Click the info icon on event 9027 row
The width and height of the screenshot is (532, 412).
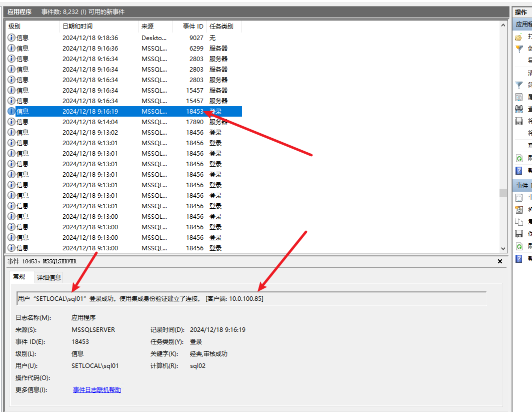click(x=11, y=38)
